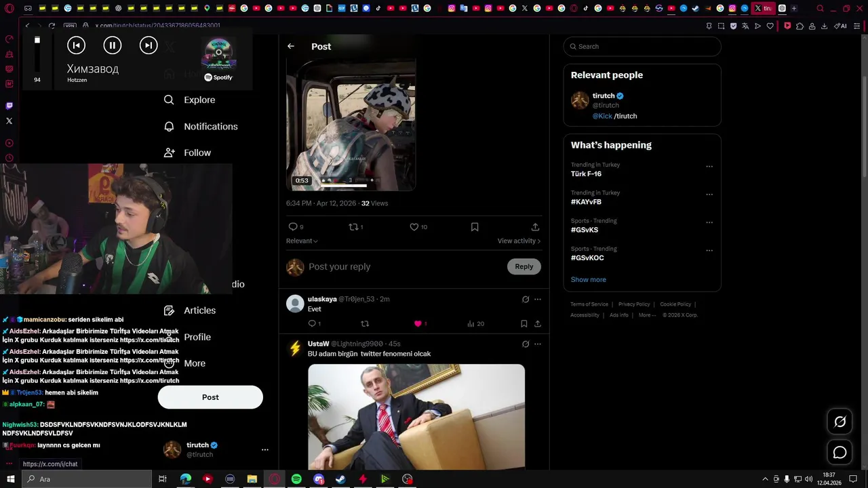The image size is (868, 488).
Task: Open Twitch in the Opera sidebar
Action: pyautogui.click(x=9, y=106)
